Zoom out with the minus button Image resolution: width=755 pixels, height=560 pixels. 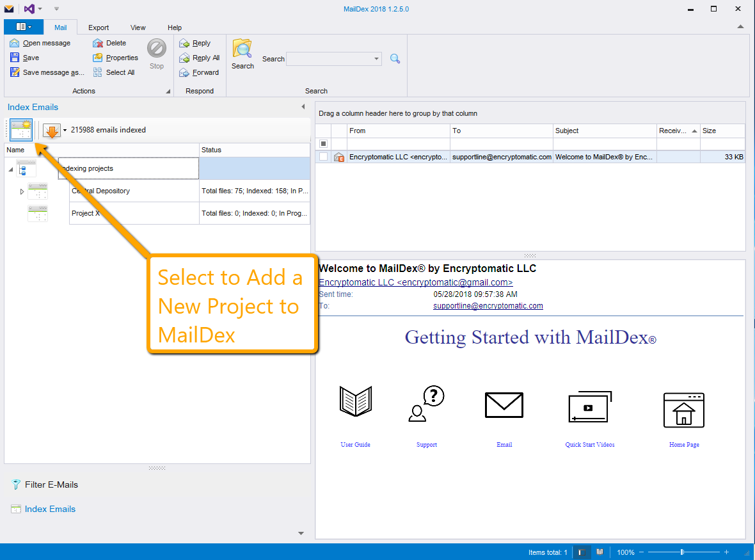[x=641, y=552]
